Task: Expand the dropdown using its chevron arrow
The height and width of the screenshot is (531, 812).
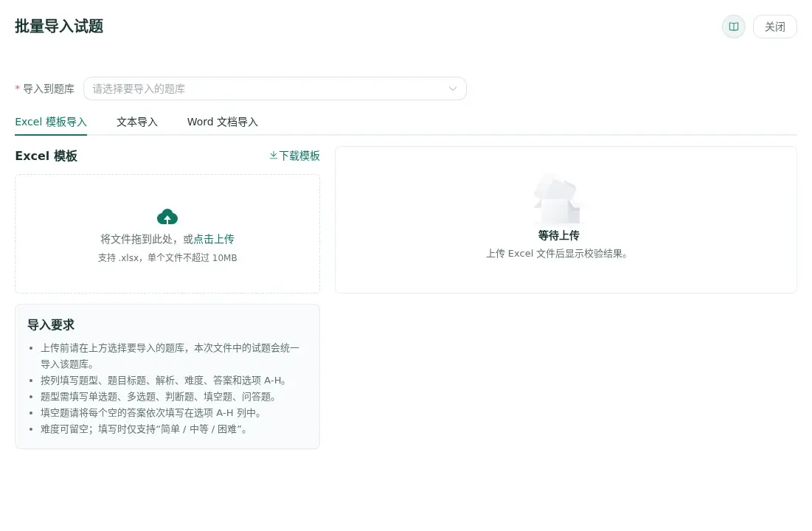Action: pos(453,88)
